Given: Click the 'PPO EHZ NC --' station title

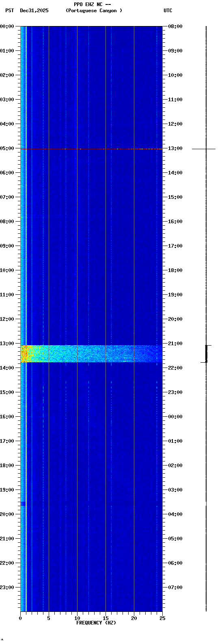Looking at the screenshot, I should coord(92,4).
